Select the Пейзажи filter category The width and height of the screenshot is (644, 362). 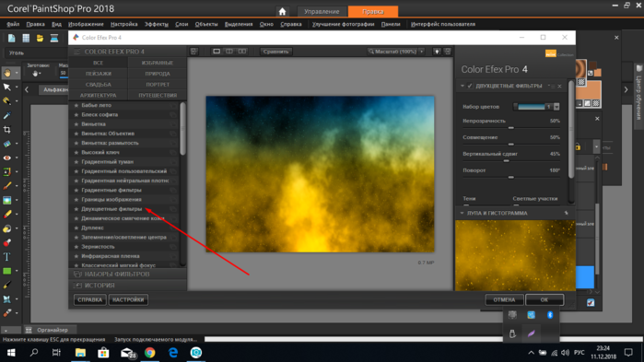99,74
